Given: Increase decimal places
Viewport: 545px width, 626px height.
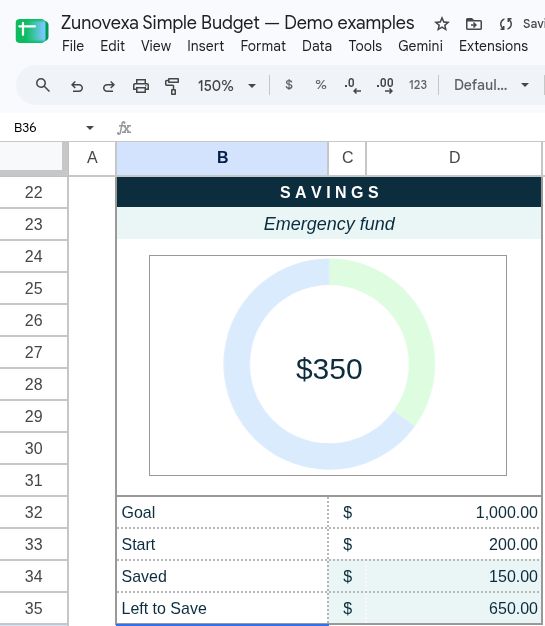Looking at the screenshot, I should click(385, 85).
